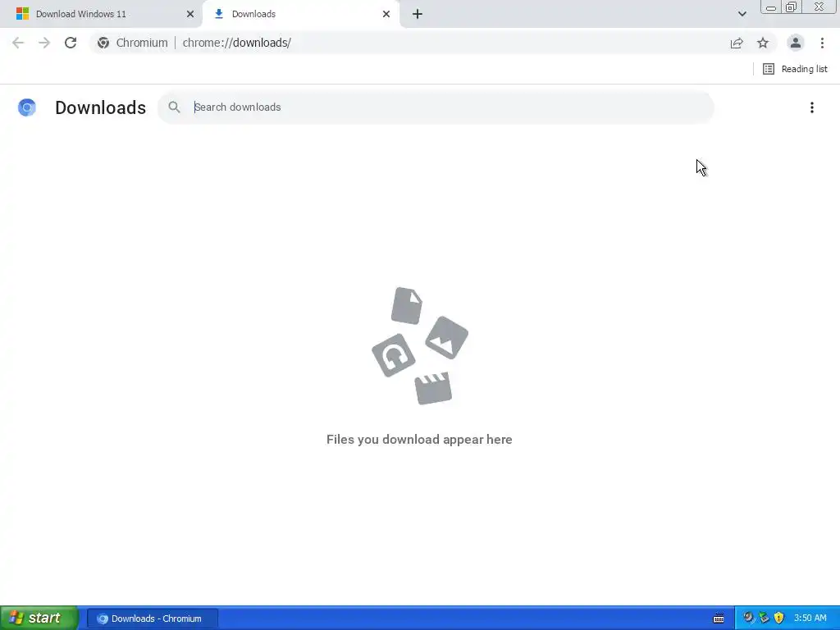This screenshot has height=630, width=840.
Task: Open the share page icon in address bar
Action: (x=737, y=43)
